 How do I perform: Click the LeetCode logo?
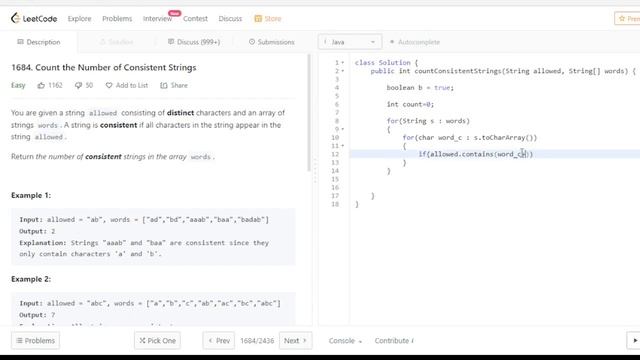point(34,18)
